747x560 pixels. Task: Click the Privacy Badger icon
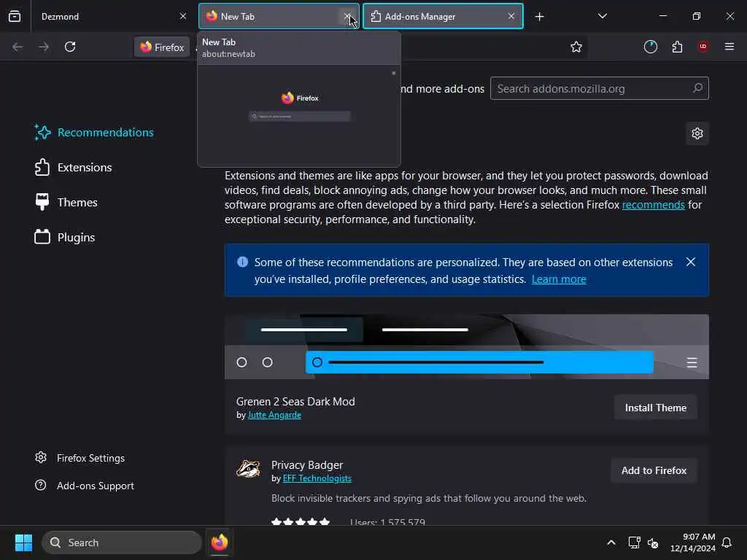pyautogui.click(x=248, y=469)
